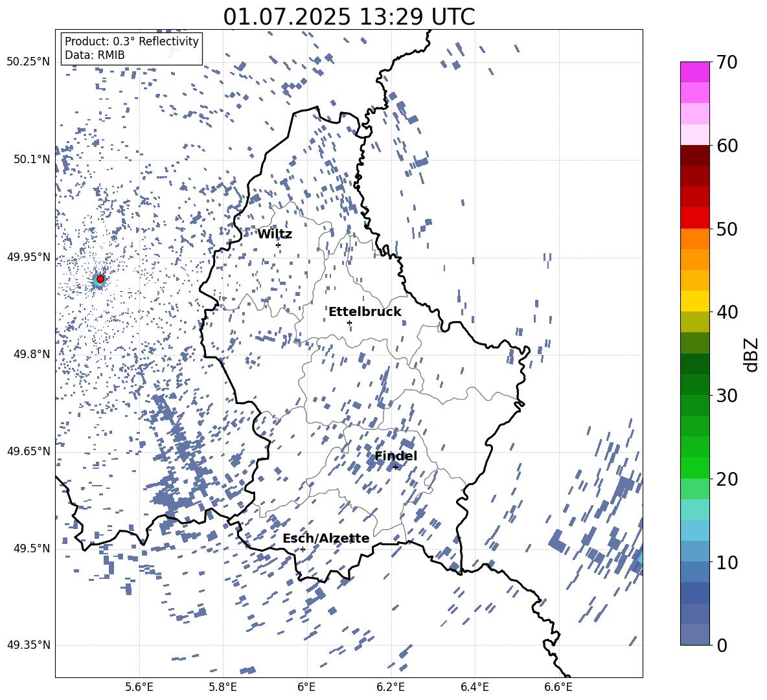This screenshot has height=700, width=767.
Task: Click the 50.25°N latitude label
Action: click(x=29, y=62)
